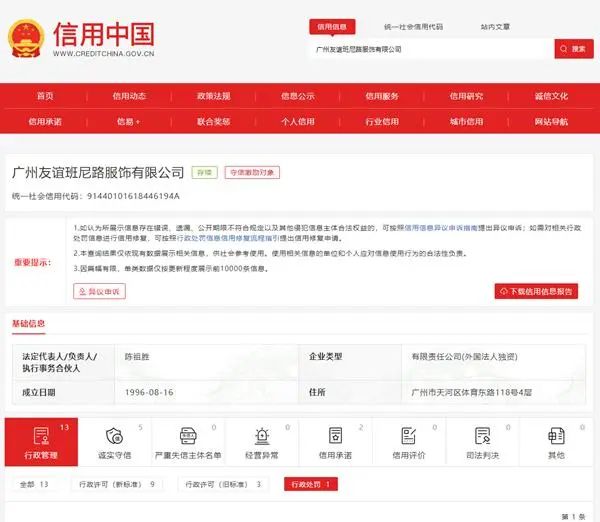Screen dimensions: 600x522
Task: Open the 首页 navigation item
Action: [45, 96]
